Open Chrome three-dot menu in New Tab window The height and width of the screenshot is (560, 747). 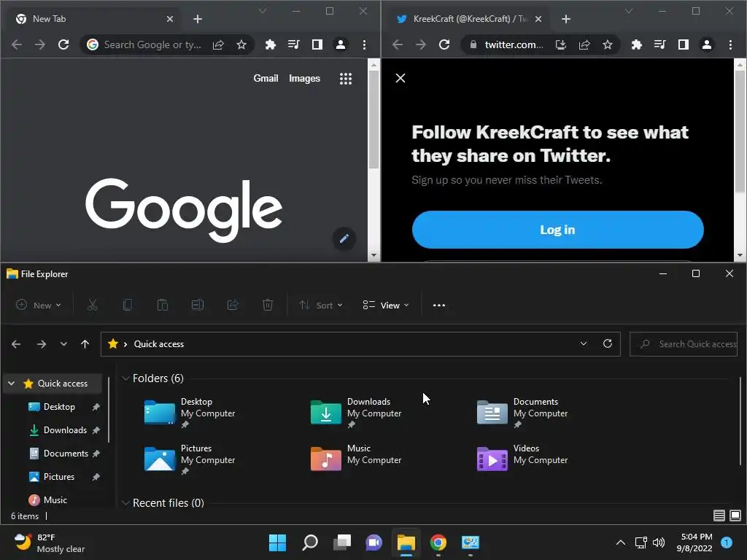[365, 44]
